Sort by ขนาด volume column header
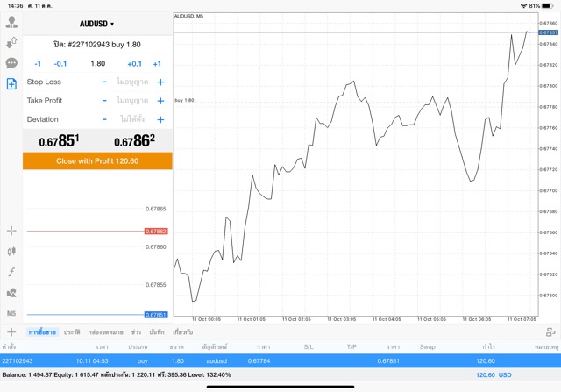This screenshot has height=392, width=561. (x=176, y=347)
